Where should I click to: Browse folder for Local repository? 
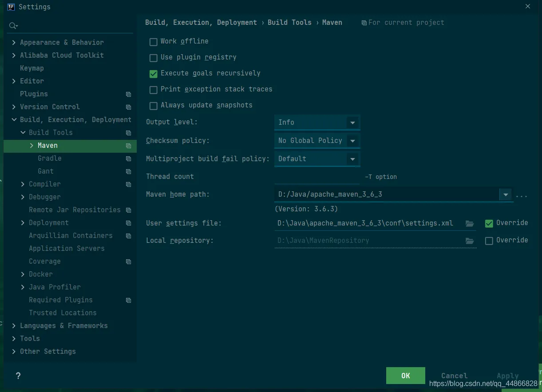470,241
